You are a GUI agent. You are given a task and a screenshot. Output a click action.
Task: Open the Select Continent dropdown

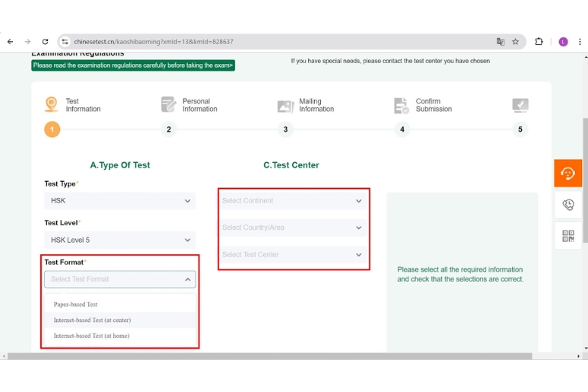pos(294,201)
